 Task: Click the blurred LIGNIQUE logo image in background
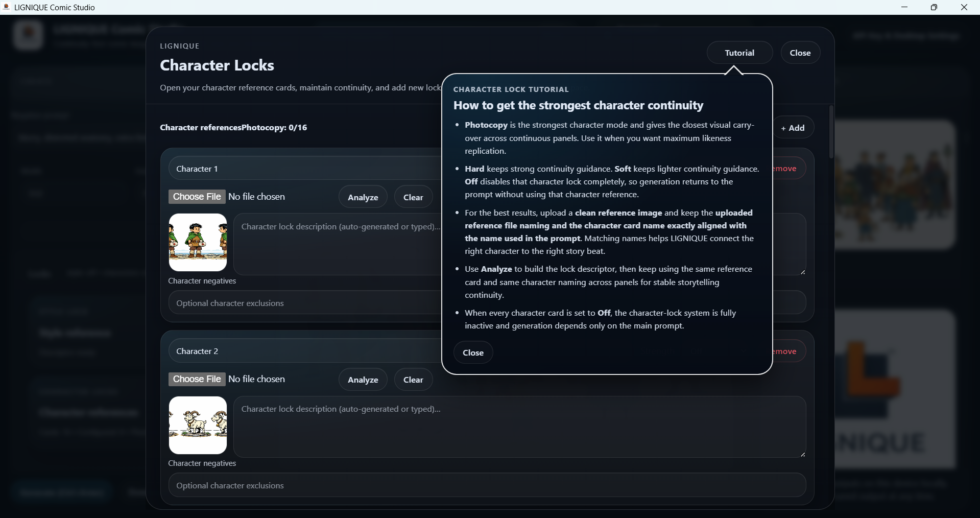pyautogui.click(x=895, y=389)
